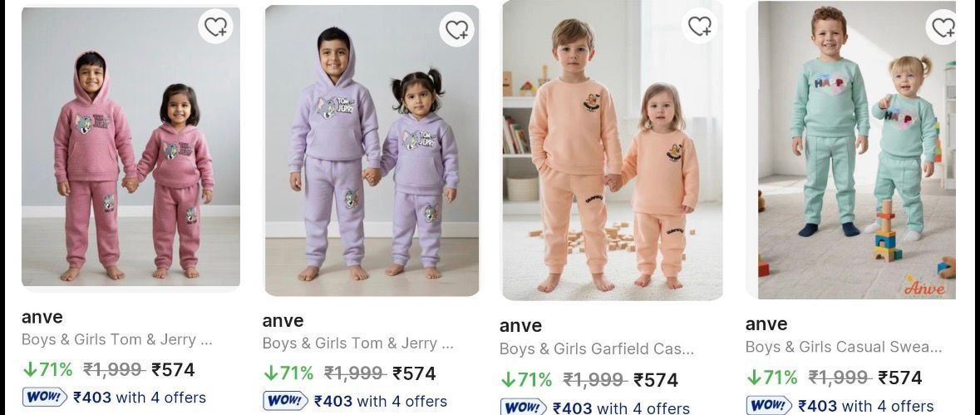The image size is (980, 415).
Task: Open Boys & Girls Garfield Cas... title
Action: 597,348
